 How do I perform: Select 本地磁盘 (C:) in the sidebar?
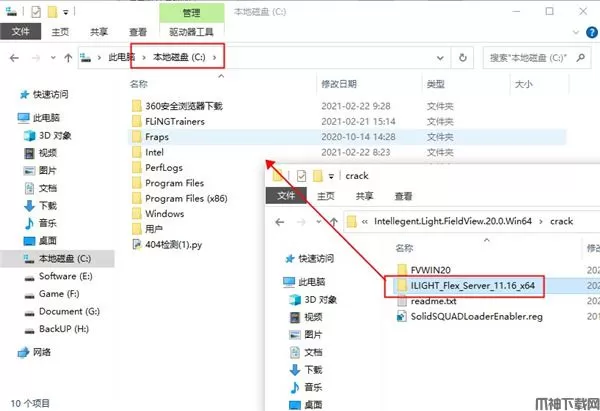click(57, 259)
